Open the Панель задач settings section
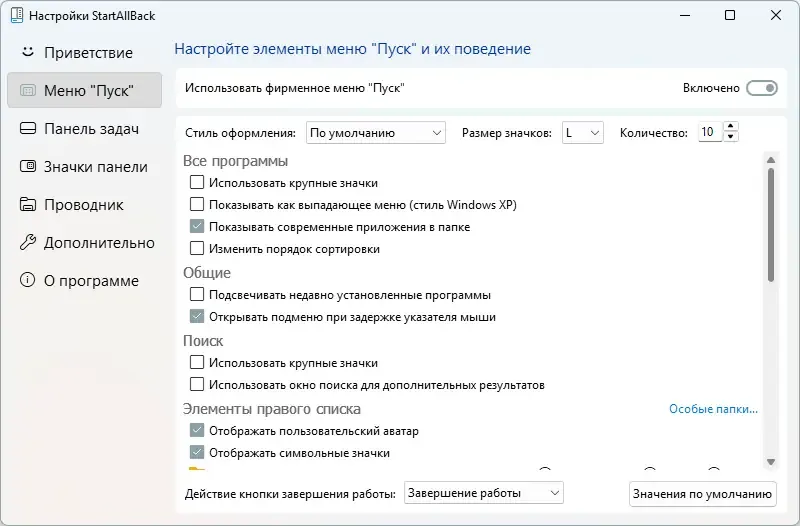The width and height of the screenshot is (800, 526). [x=90, y=128]
